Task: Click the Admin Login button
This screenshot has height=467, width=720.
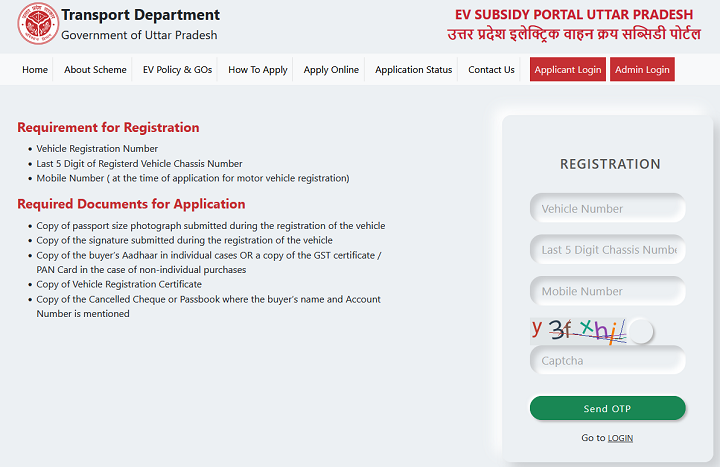Action: tap(642, 69)
